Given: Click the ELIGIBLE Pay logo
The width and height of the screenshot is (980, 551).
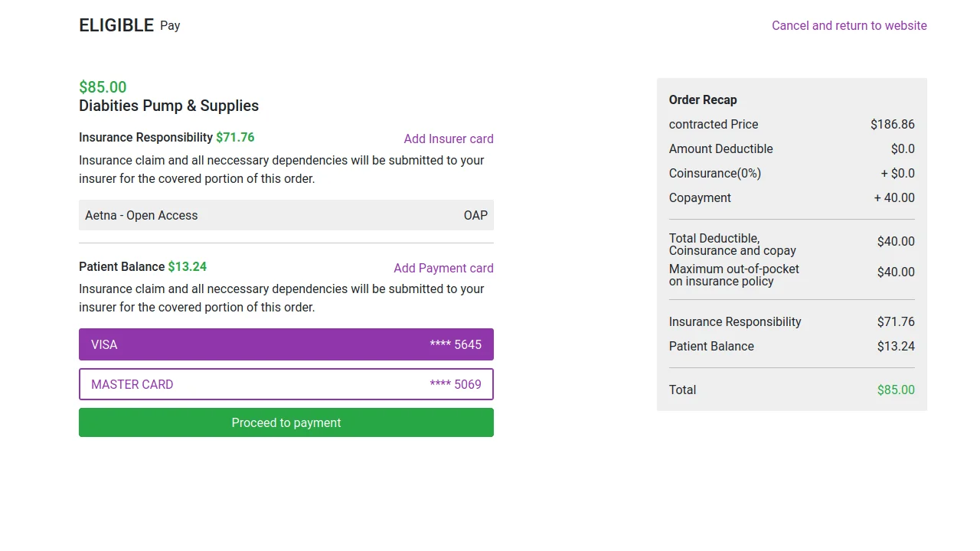Looking at the screenshot, I should (130, 24).
